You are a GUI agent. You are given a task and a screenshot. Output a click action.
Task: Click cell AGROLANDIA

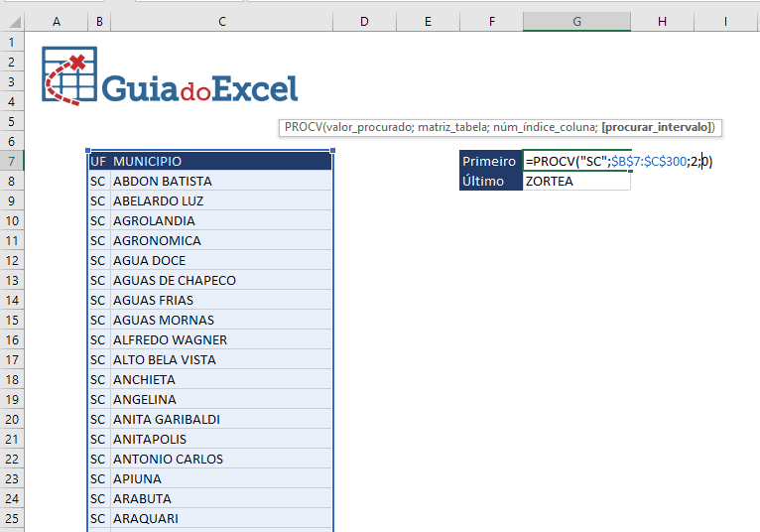tap(221, 220)
